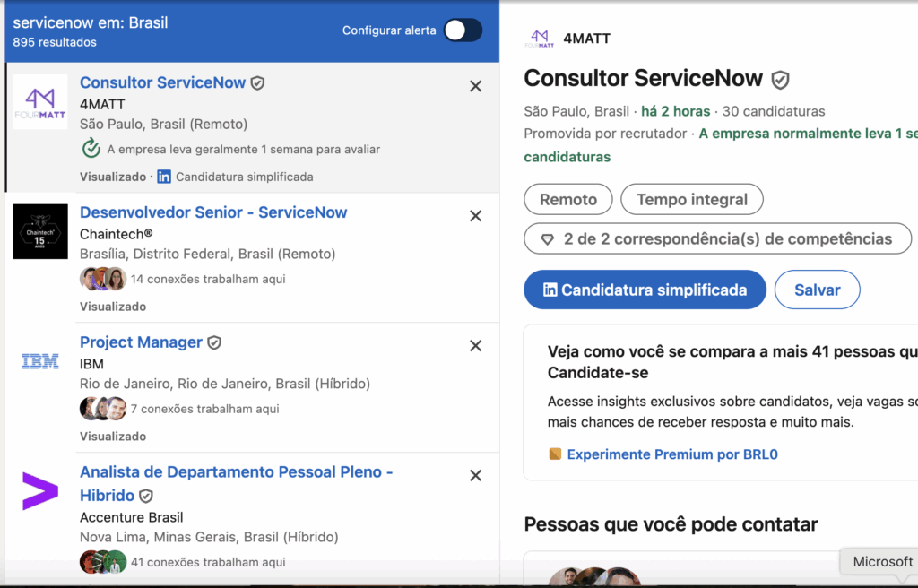
Task: Dismiss the Desenvolvedor Senior job card
Action: 475,216
